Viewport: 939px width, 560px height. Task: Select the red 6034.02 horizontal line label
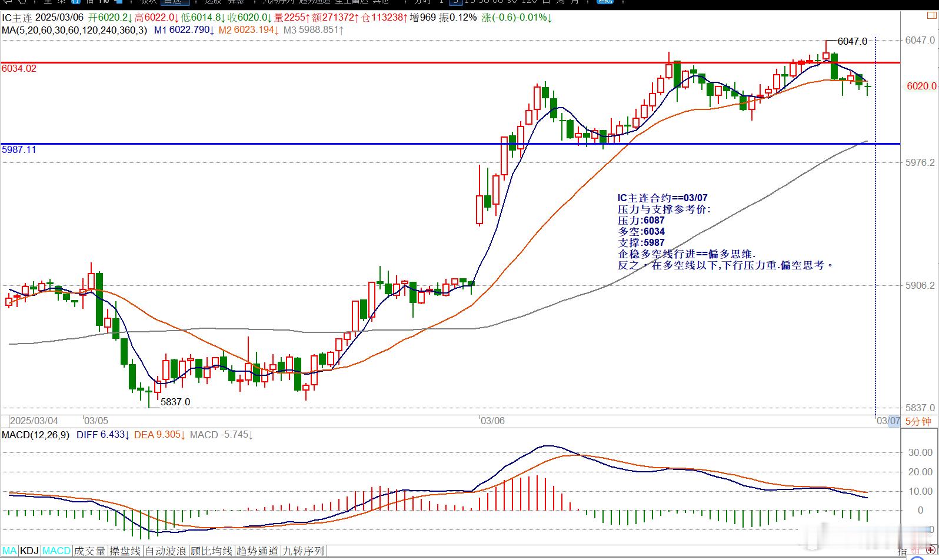(19, 68)
